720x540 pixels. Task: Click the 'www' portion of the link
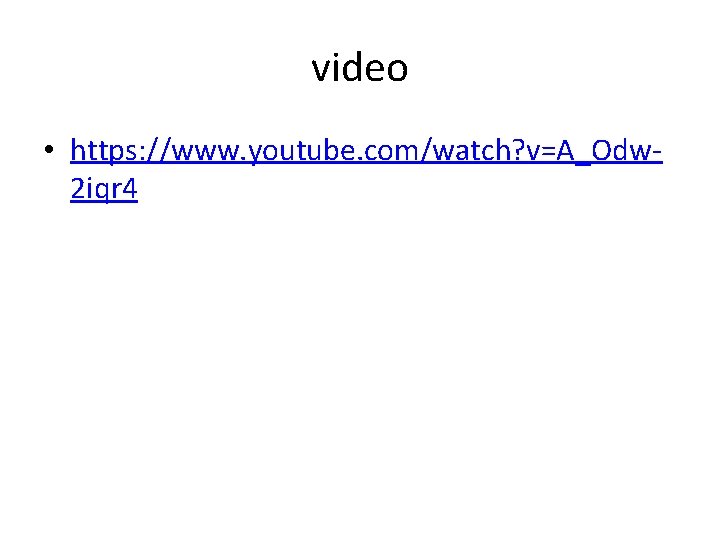206,152
